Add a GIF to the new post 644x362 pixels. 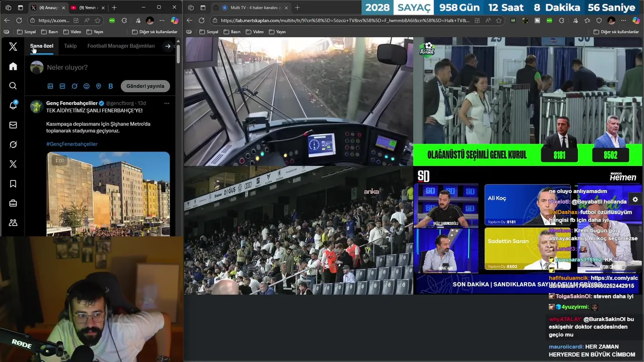(x=62, y=86)
